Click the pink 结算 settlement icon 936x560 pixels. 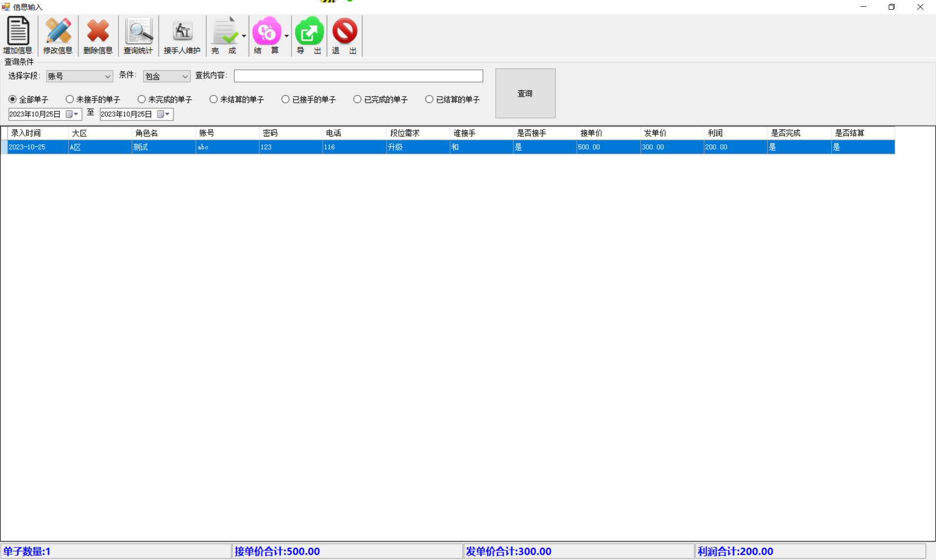pos(266,31)
